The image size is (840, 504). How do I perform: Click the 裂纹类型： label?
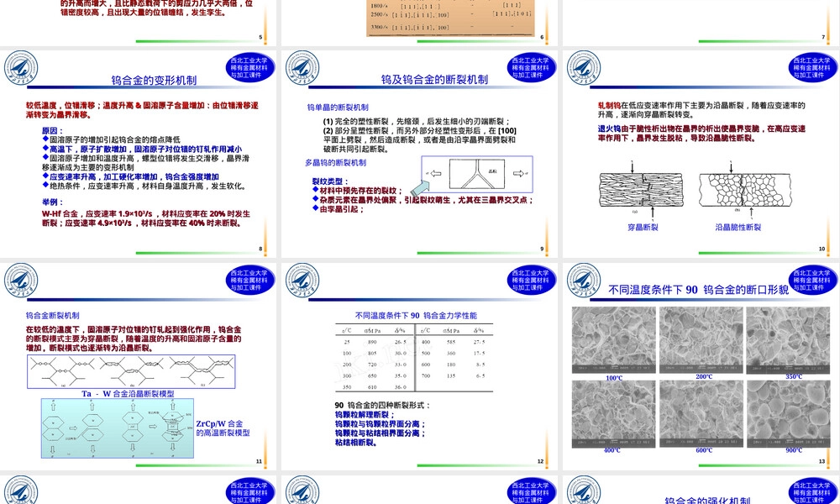coord(330,181)
